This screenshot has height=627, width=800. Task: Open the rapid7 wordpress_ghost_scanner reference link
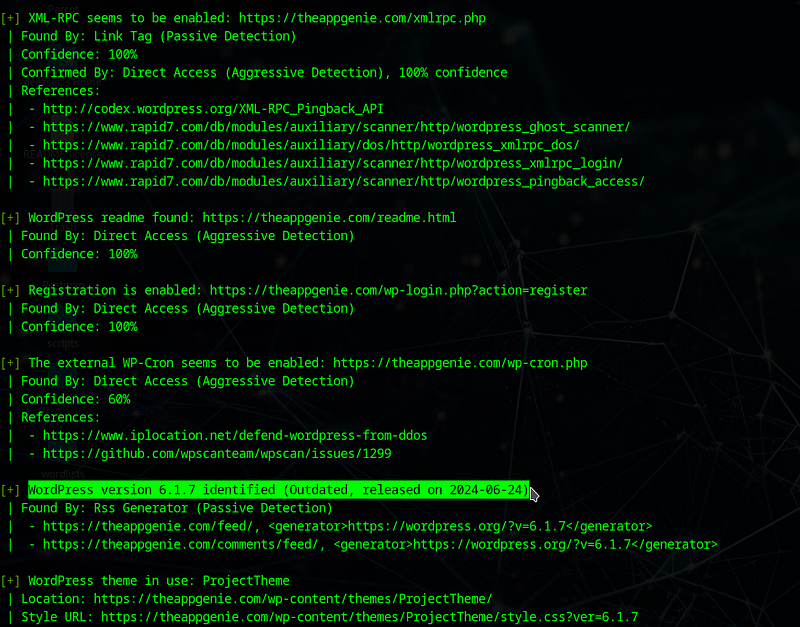336,127
